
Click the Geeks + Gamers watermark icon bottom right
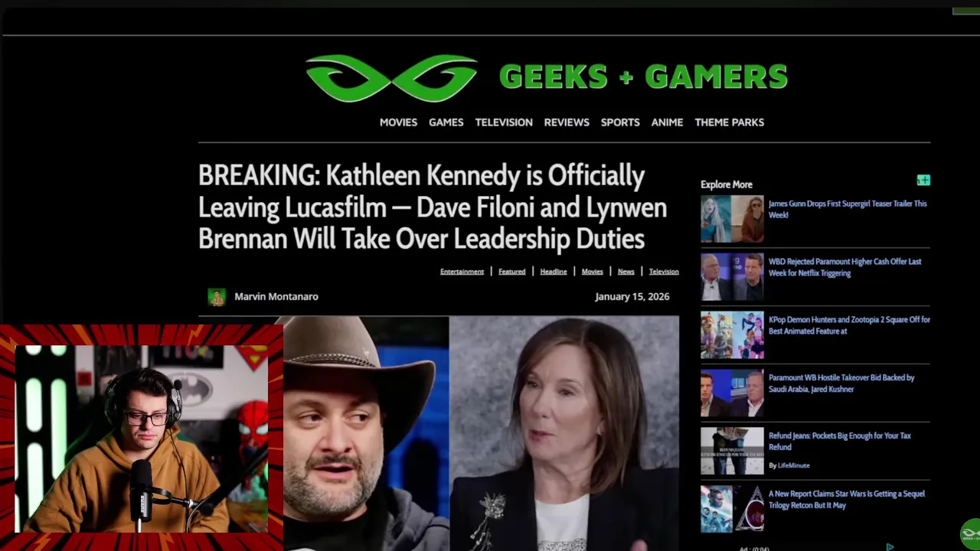tap(970, 533)
